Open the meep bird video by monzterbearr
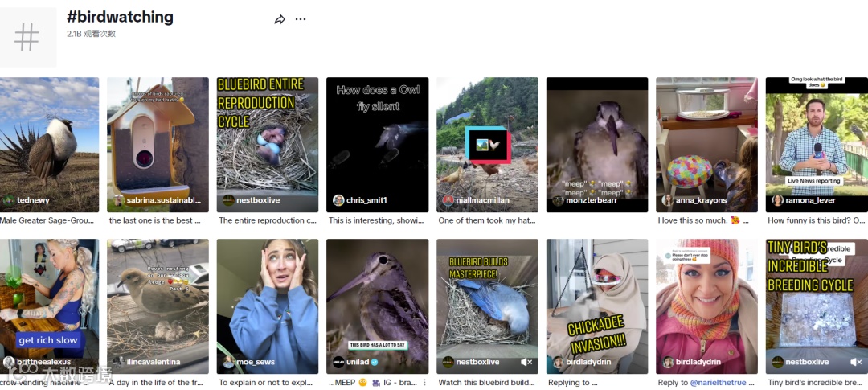 (596, 145)
